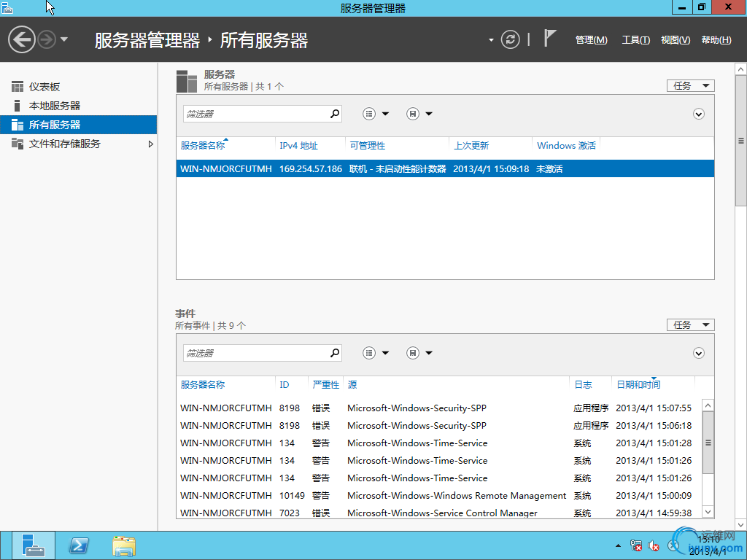This screenshot has width=747, height=560.
Task: Go back with the round back arrow
Action: coord(21,39)
